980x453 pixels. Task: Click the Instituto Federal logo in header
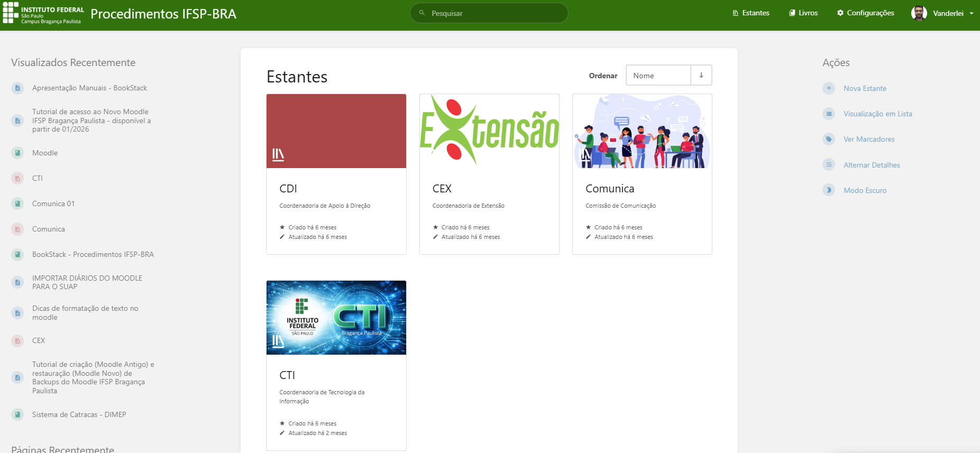coord(43,13)
